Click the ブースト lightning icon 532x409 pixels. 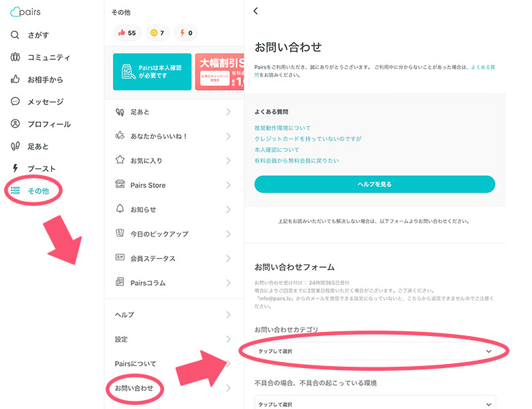point(15,168)
